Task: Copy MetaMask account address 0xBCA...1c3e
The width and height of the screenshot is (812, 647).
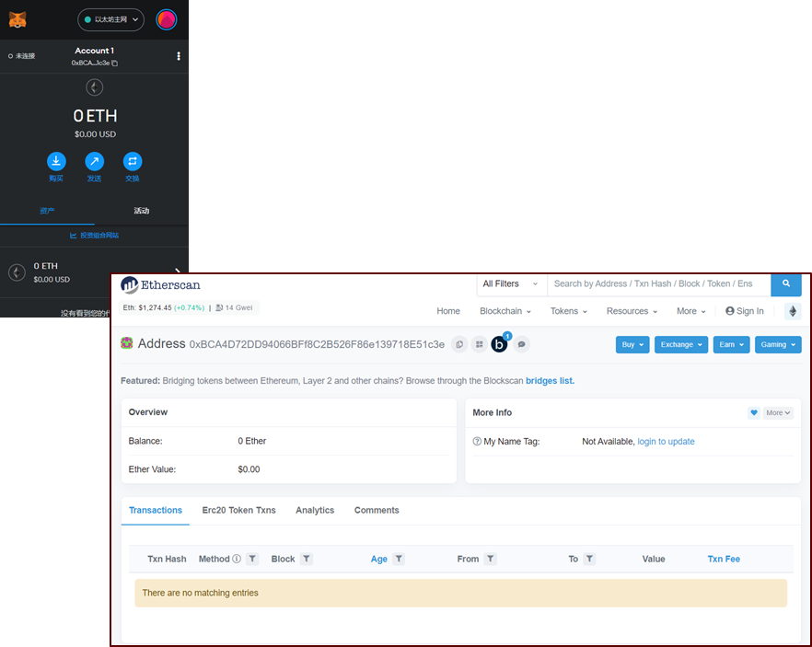Action: tap(95, 63)
